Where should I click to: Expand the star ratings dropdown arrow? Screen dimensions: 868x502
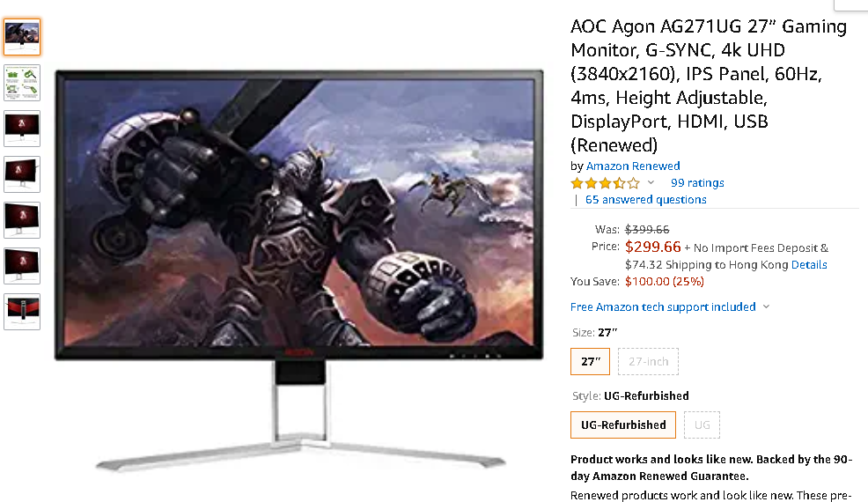coord(651,183)
